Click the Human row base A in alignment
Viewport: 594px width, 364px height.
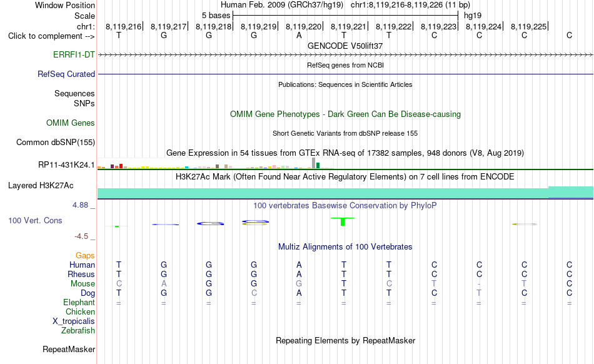[299, 265]
